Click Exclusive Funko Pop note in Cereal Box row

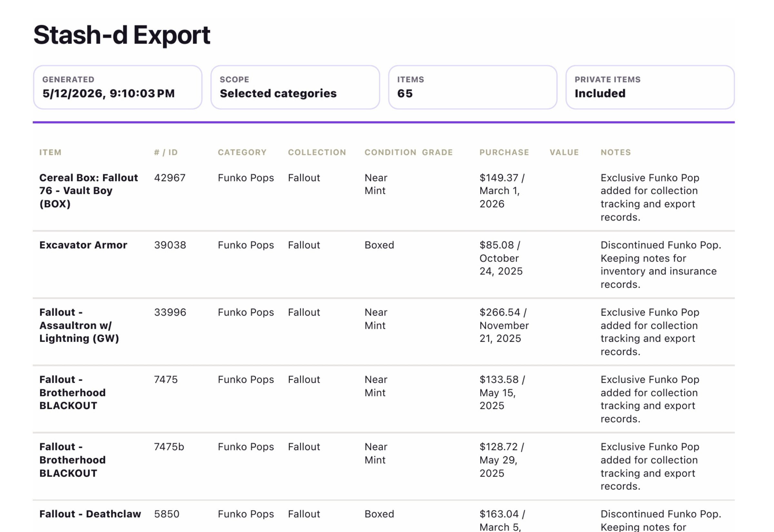pos(650,197)
